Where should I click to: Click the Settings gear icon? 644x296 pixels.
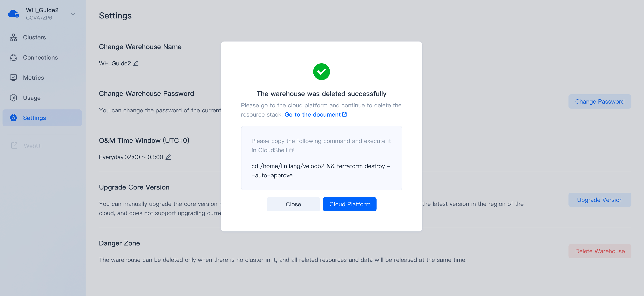point(13,118)
